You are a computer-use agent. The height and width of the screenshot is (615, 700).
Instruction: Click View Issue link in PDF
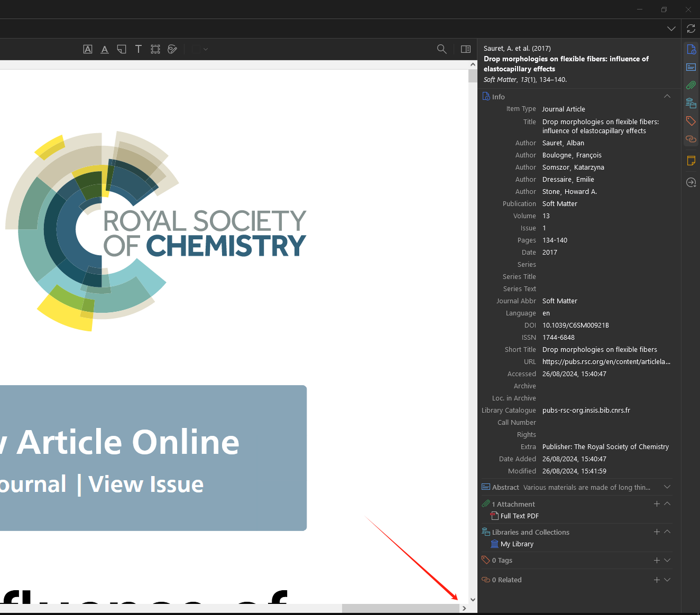146,484
